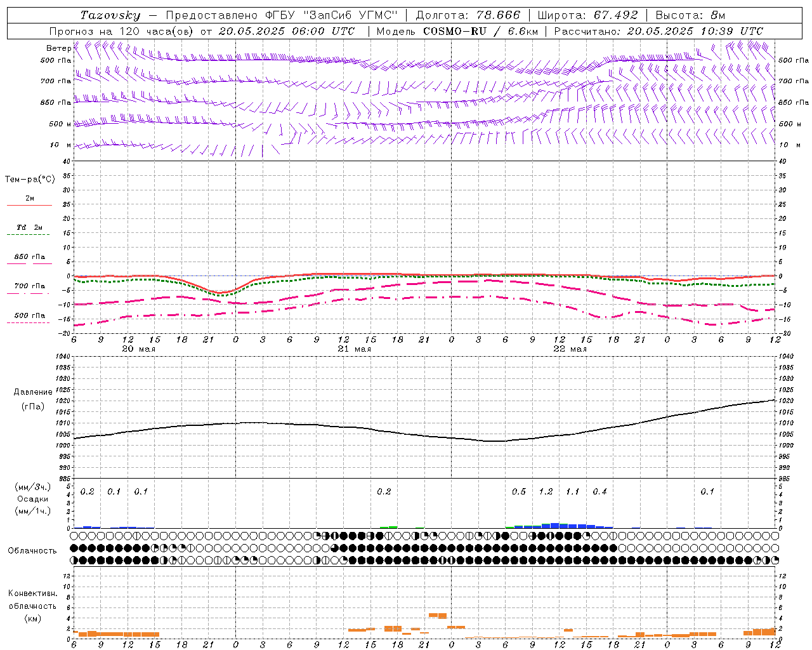812x650 pixels.
Task: Click the 'Облачность' cloudiness label
Action: pyautogui.click(x=32, y=550)
